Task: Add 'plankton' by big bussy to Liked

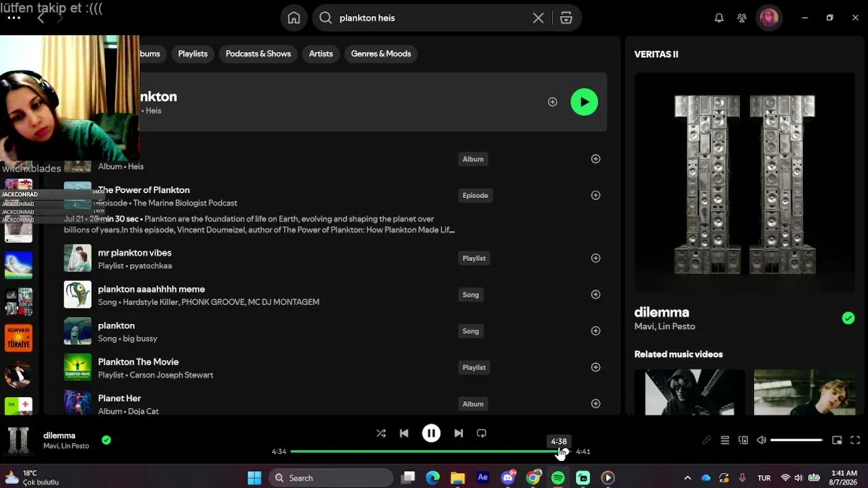Action: [x=595, y=331]
